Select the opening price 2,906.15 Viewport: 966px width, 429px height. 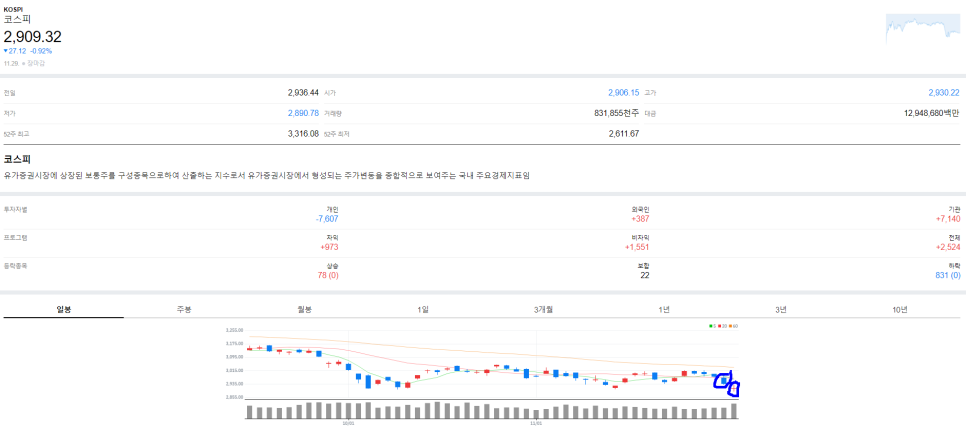623,93
